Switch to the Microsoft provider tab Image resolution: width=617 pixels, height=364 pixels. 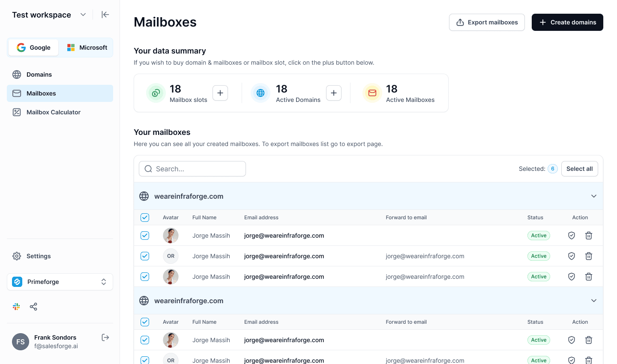pos(87,48)
